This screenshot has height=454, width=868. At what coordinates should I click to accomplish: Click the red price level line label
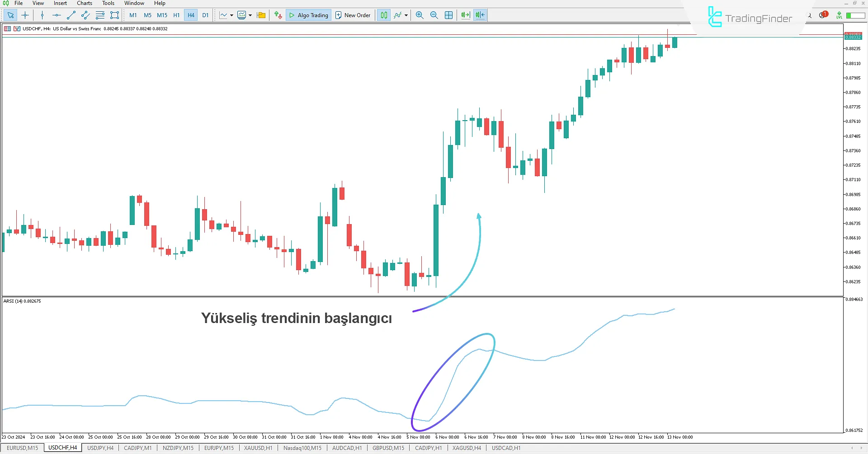(853, 34)
